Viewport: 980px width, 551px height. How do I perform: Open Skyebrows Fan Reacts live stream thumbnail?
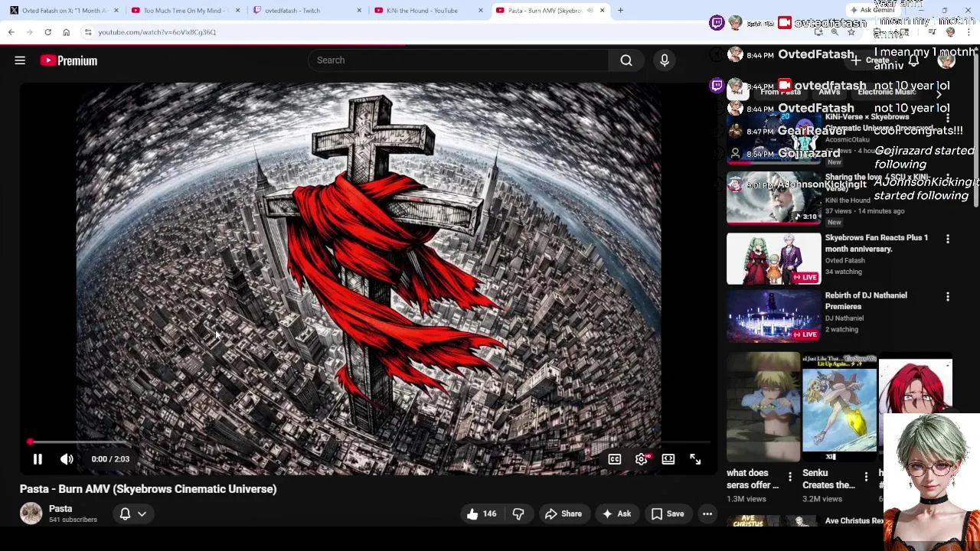773,259
